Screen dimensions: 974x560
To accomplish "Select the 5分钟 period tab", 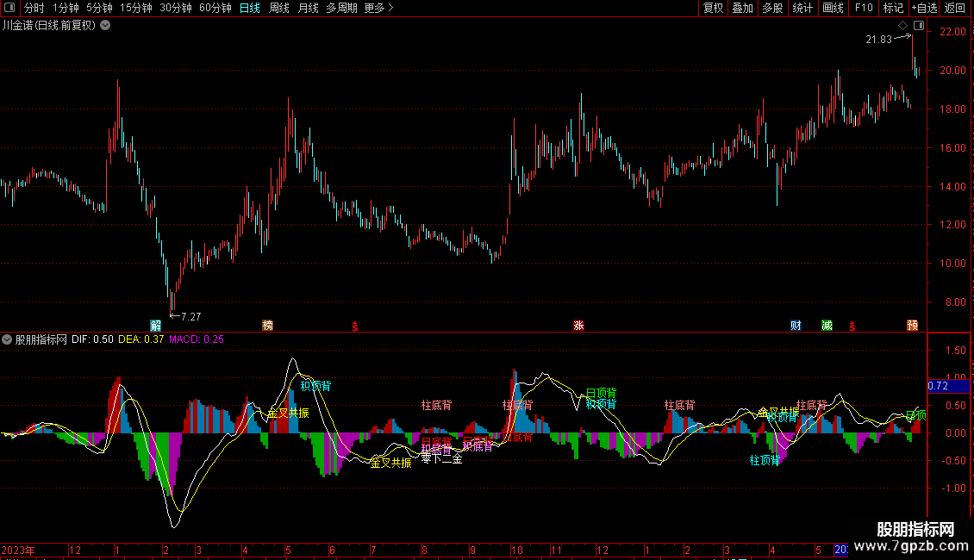I will [99, 8].
